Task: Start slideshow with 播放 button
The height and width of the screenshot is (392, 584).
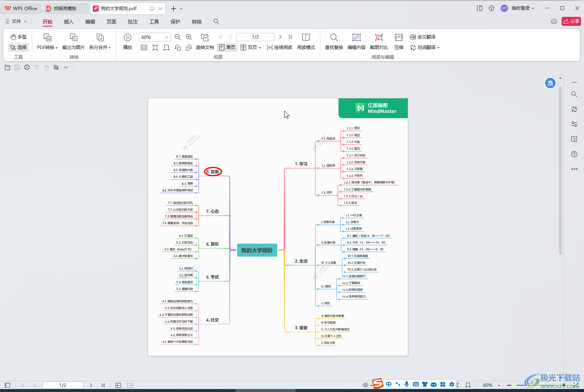Action: point(128,42)
